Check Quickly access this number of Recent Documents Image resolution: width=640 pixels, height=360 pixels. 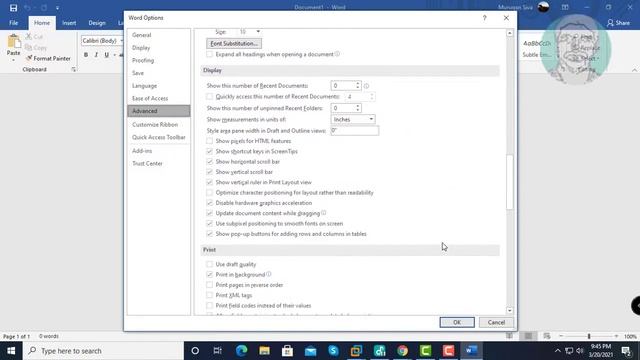tap(209, 96)
